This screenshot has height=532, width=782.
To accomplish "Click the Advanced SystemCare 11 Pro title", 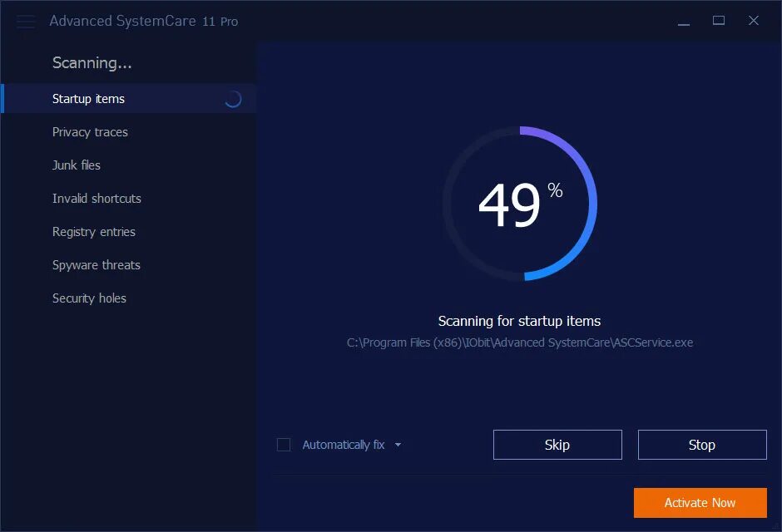I will point(144,21).
